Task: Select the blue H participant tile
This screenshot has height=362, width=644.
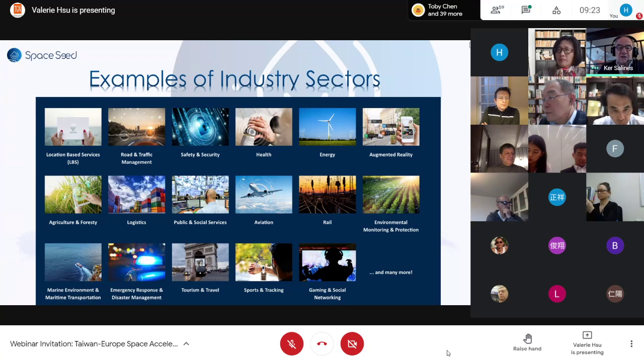Action: (499, 52)
